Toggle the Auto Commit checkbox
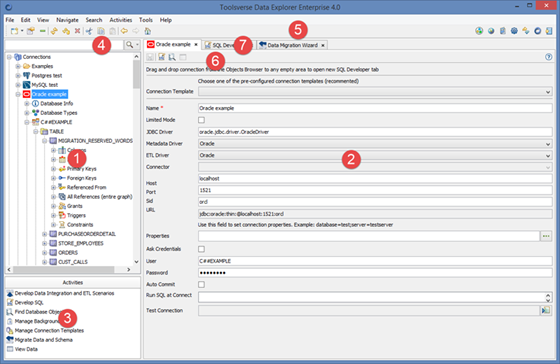 201,284
